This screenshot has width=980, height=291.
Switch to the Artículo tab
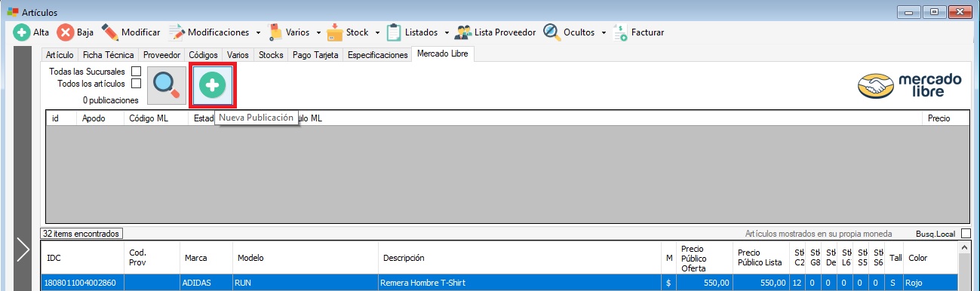click(60, 55)
